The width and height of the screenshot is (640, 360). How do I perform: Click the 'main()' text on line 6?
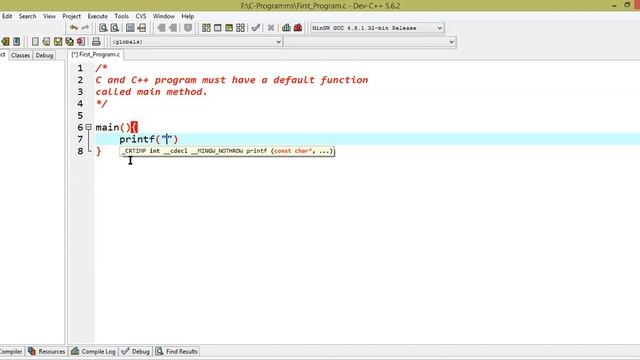tap(113, 127)
